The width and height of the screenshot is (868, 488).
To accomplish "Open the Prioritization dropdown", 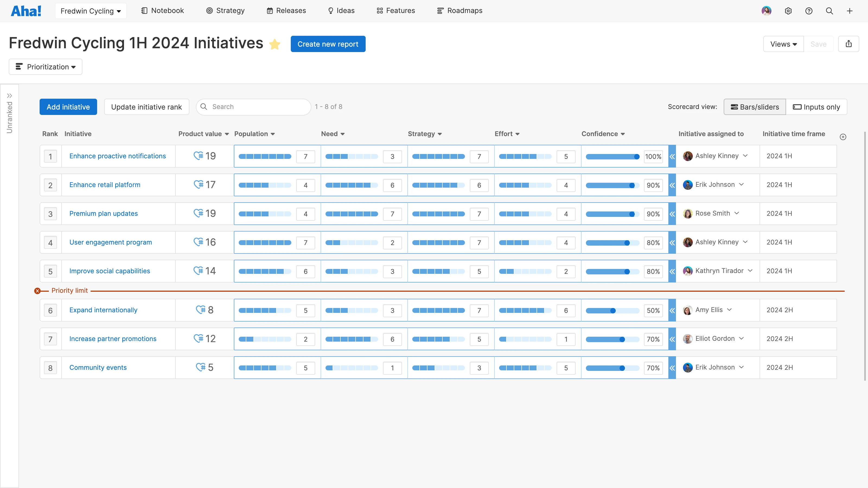I will (46, 67).
